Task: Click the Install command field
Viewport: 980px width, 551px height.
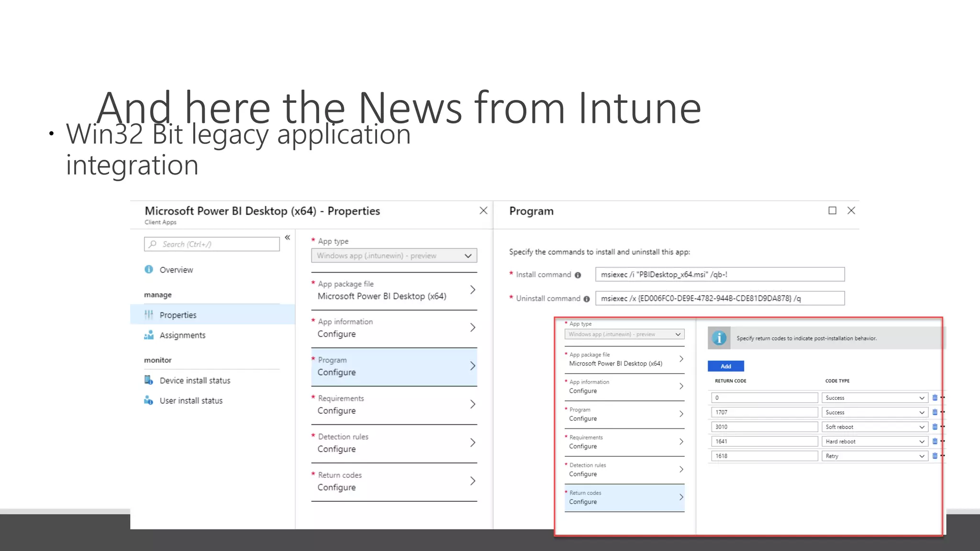Action: point(720,275)
